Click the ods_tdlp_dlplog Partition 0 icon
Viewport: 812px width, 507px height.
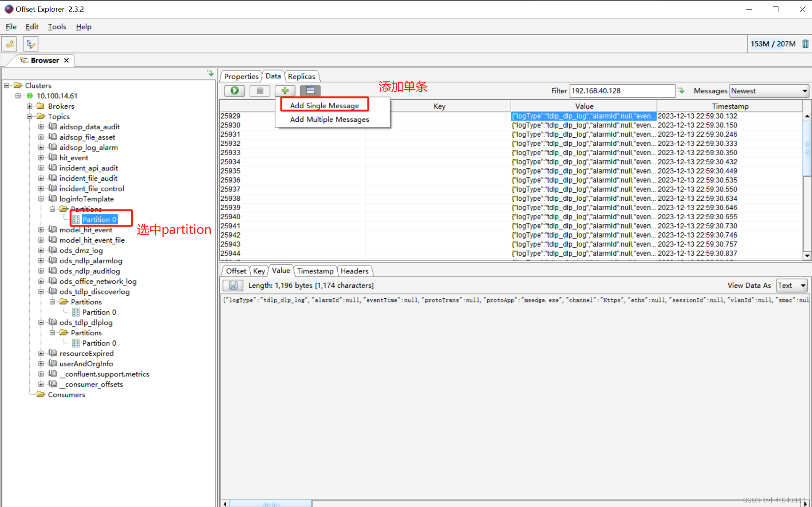coord(76,343)
